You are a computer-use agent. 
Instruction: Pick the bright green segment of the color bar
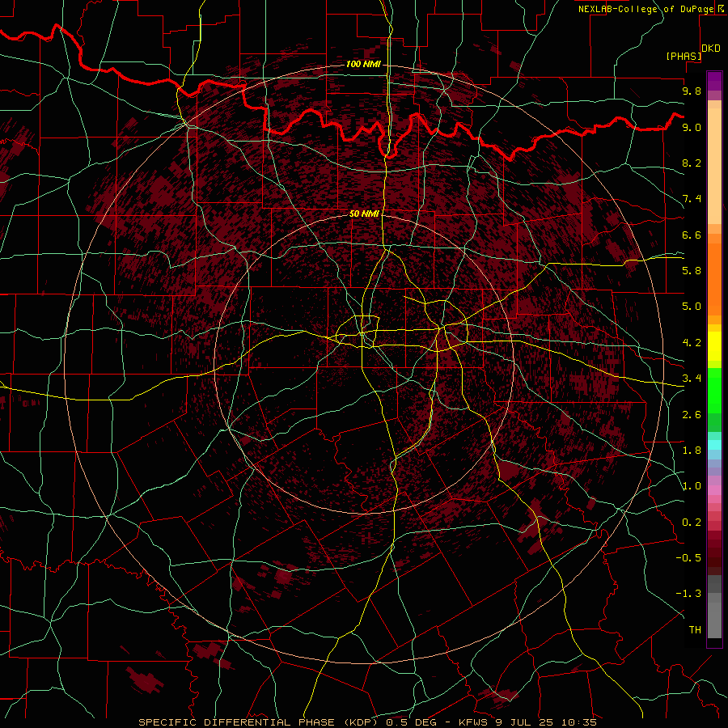click(714, 390)
